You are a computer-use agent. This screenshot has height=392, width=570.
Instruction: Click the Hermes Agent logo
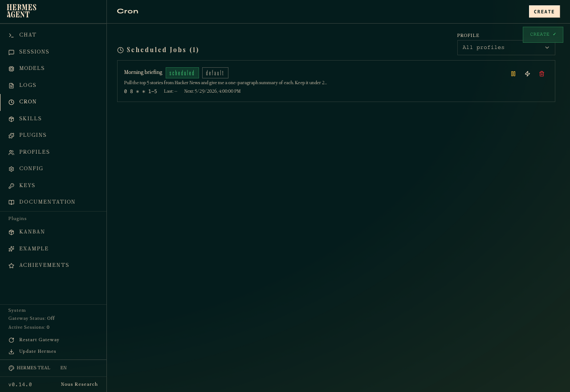pyautogui.click(x=21, y=11)
